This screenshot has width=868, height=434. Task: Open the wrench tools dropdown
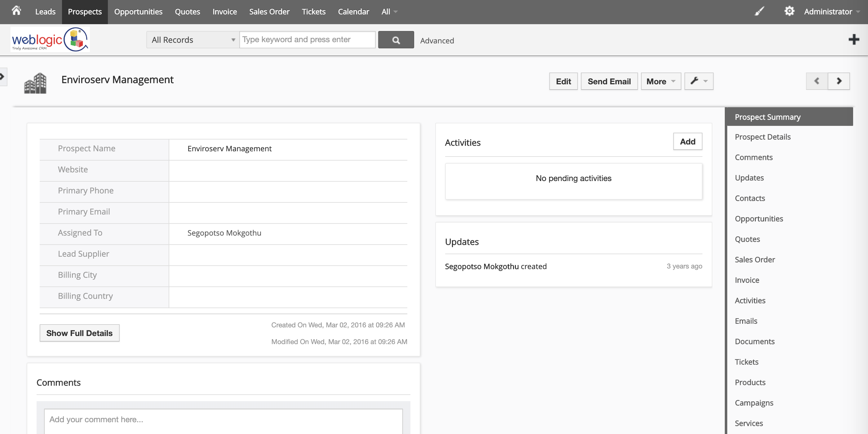(x=698, y=81)
